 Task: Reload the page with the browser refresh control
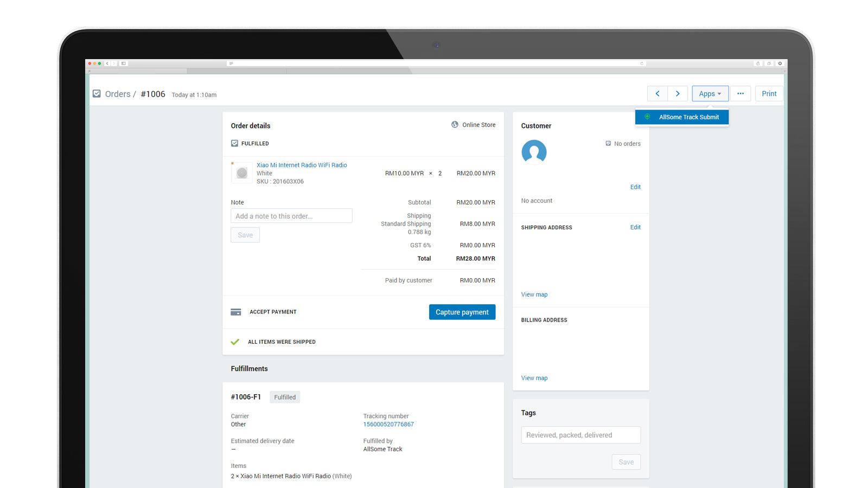pyautogui.click(x=642, y=63)
